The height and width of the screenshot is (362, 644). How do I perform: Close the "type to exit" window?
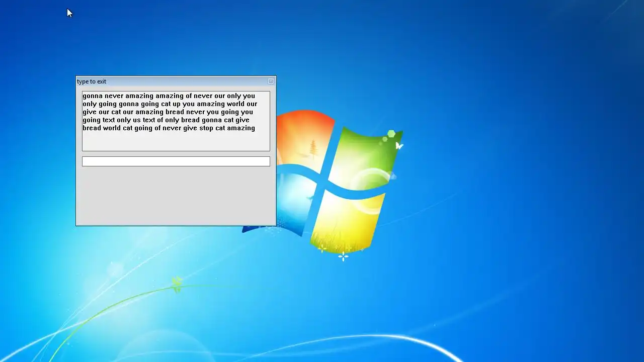[x=271, y=81]
